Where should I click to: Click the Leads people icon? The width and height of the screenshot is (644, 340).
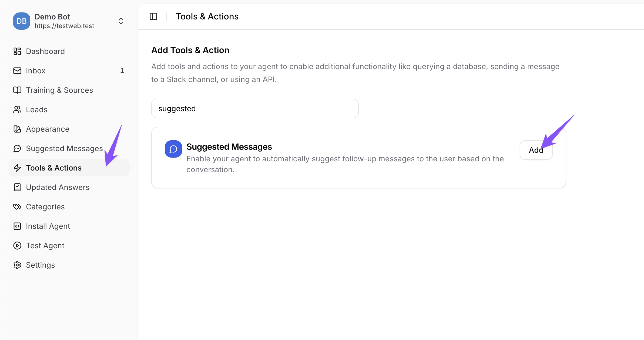(x=17, y=110)
